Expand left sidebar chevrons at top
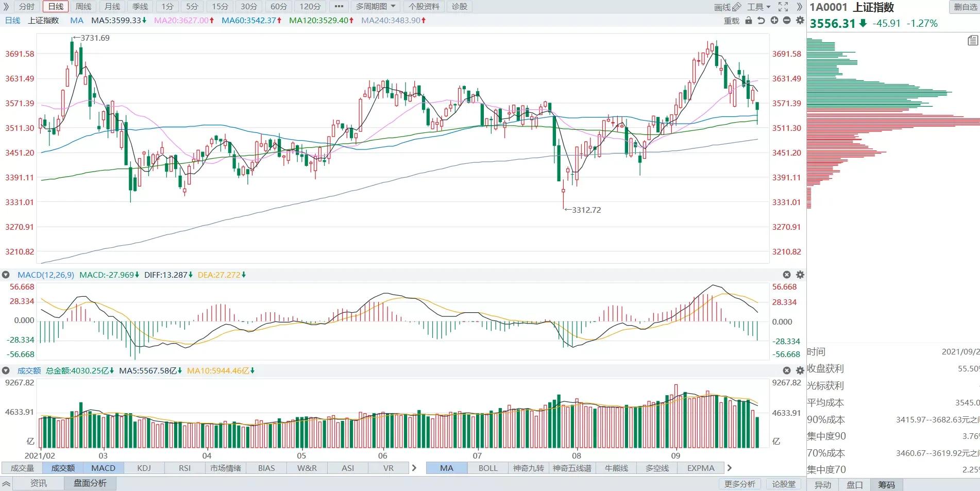 [6, 7]
